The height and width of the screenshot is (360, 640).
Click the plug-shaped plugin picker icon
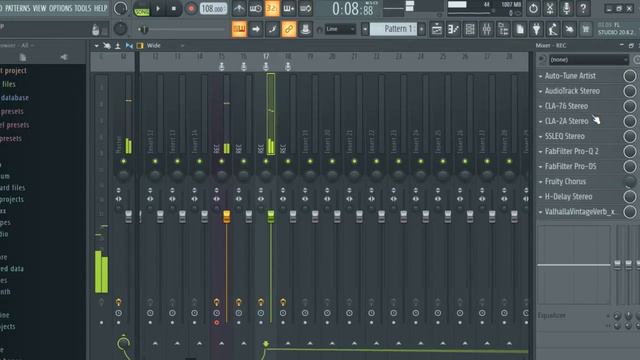(x=536, y=29)
